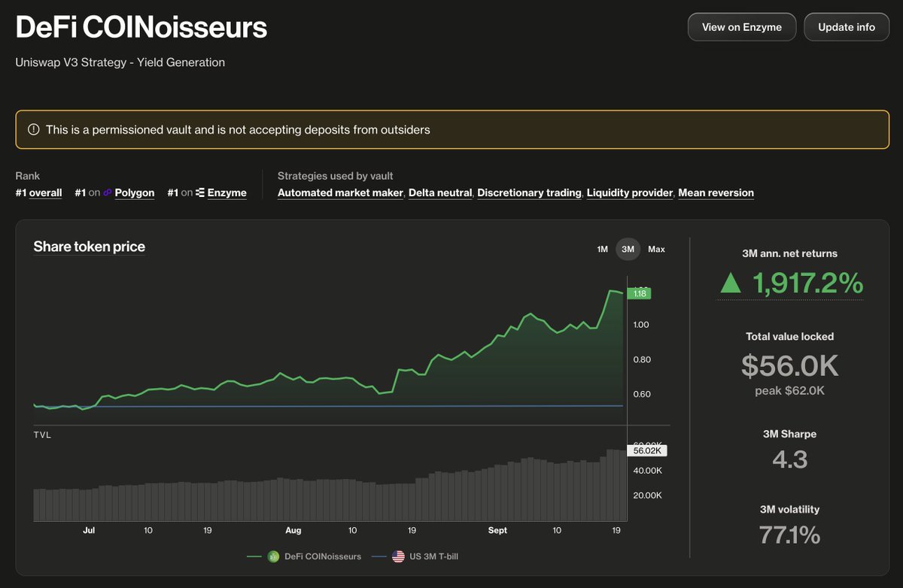Image resolution: width=903 pixels, height=588 pixels.
Task: Click the 3M volatility label
Action: [790, 509]
